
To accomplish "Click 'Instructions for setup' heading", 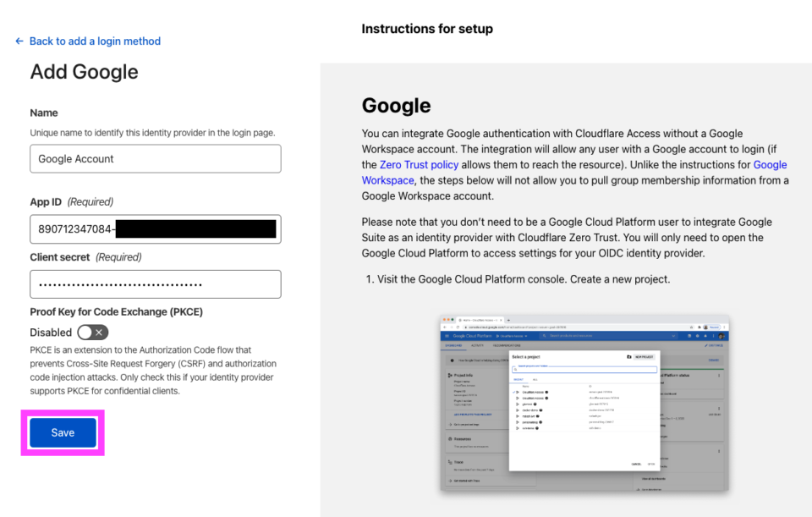I will coord(427,29).
